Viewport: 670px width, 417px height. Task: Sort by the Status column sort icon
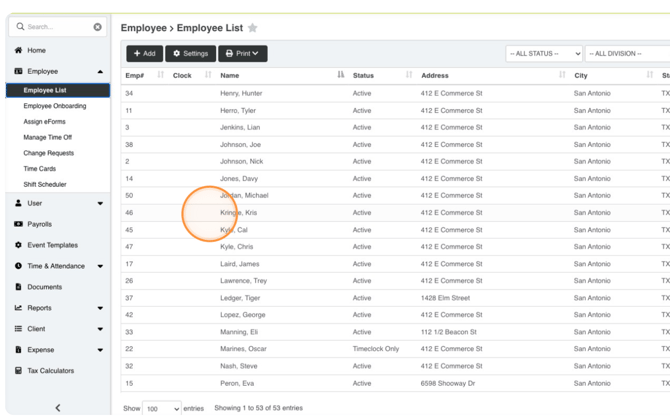click(x=409, y=75)
